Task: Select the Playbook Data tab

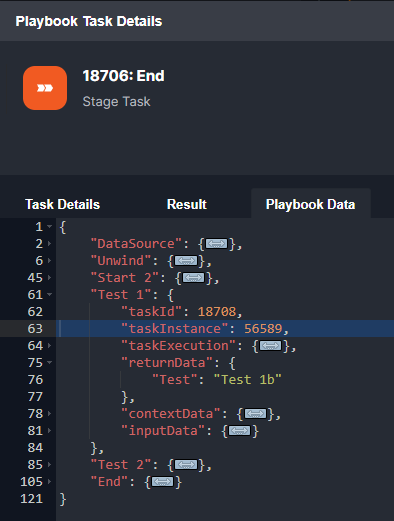Action: pos(310,204)
